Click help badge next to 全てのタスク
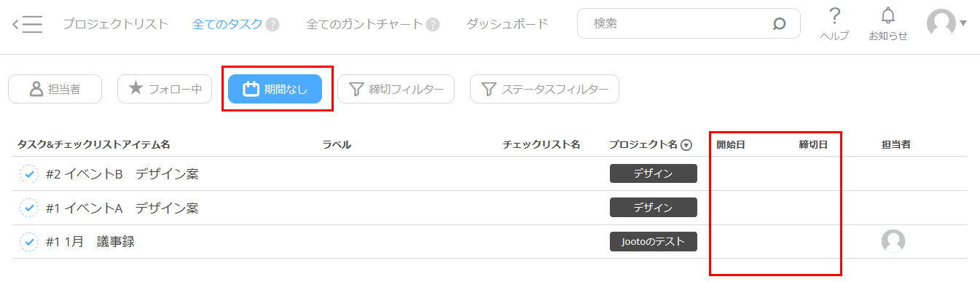 click(x=273, y=25)
